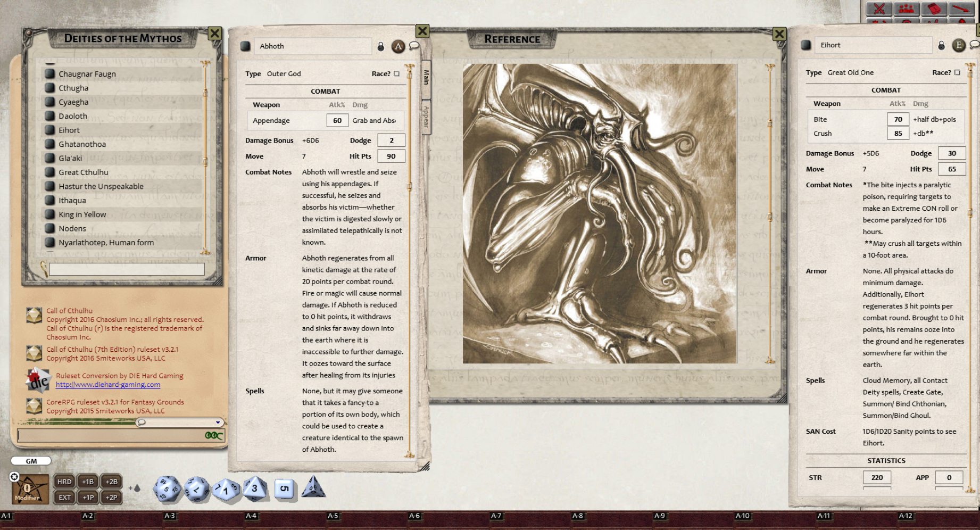This screenshot has height=530, width=980.
Task: Click Eihort's Hit Pts value field
Action: coord(952,169)
